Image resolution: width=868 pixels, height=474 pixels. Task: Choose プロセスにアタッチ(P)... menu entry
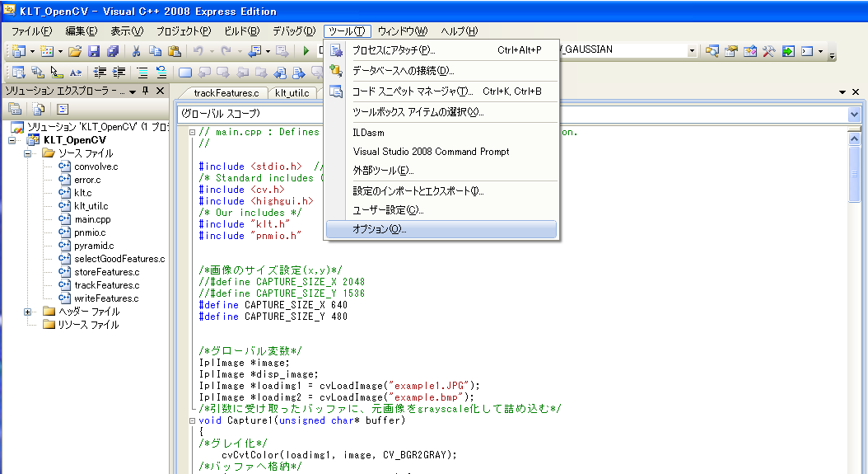coord(441,50)
